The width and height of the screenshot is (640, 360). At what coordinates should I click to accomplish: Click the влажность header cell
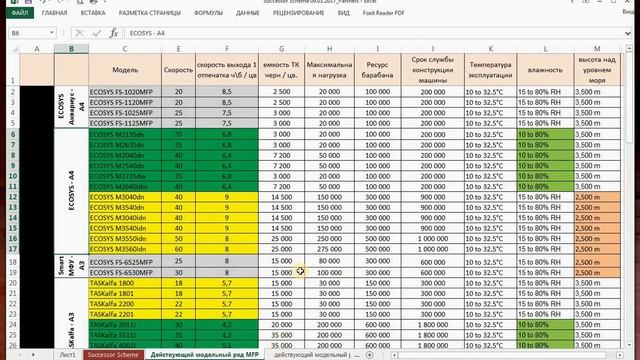tap(545, 70)
